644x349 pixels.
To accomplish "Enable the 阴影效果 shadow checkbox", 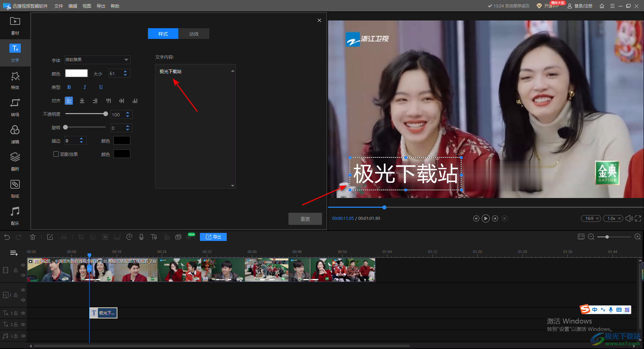I will click(x=56, y=154).
